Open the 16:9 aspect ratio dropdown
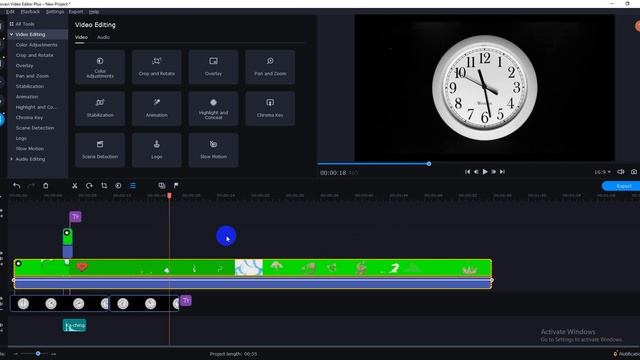 [602, 172]
